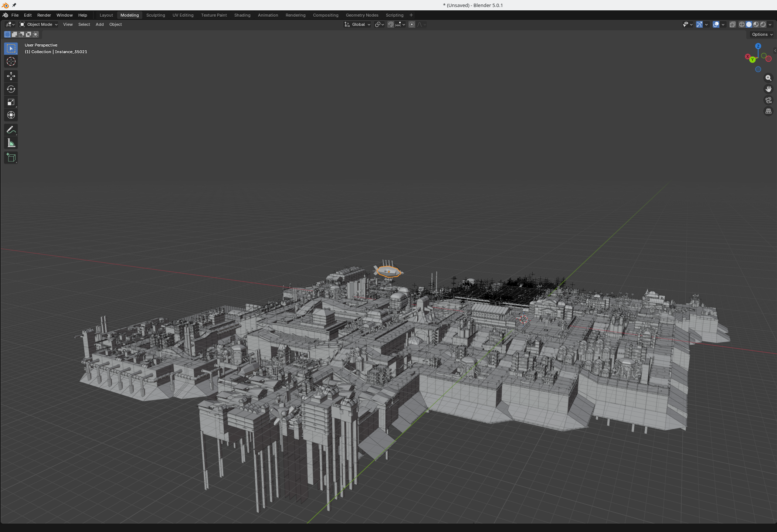This screenshot has height=532, width=777.
Task: Open the Options dropdown
Action: pos(762,34)
